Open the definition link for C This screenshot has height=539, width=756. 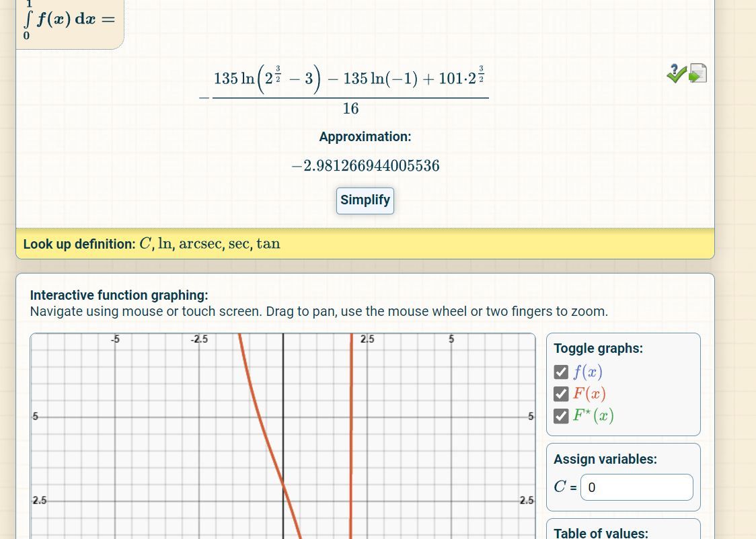pos(145,244)
